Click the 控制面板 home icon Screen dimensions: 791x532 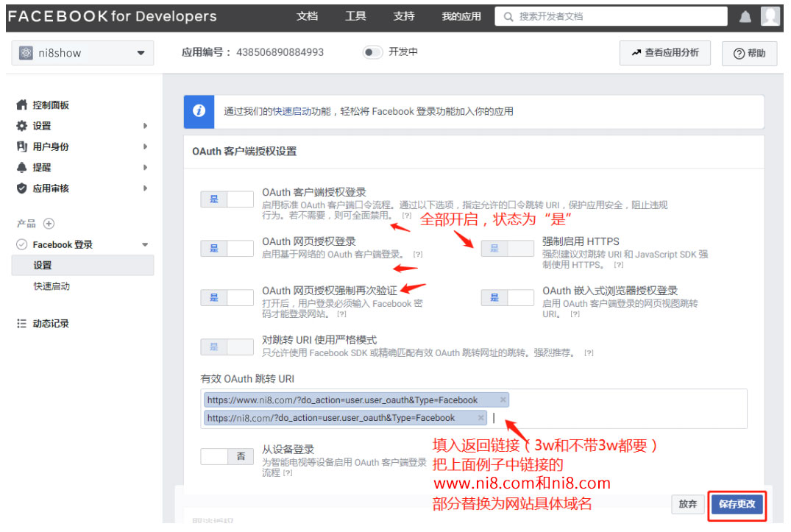[x=22, y=105]
